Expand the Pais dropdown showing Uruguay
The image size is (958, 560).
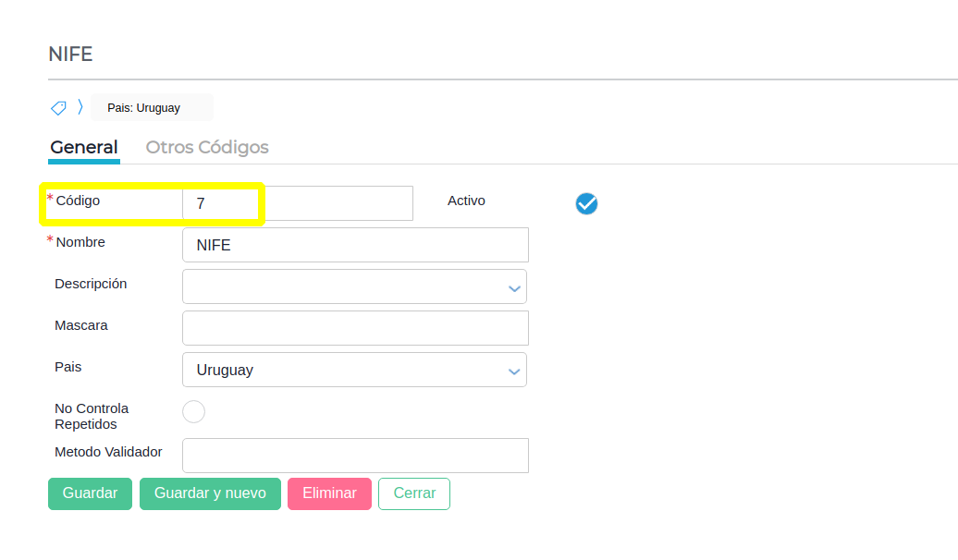(355, 370)
